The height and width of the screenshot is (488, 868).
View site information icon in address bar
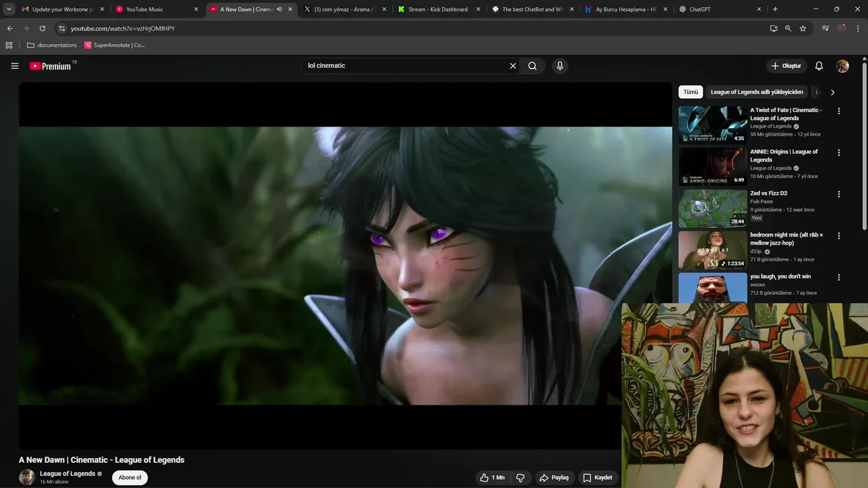pyautogui.click(x=62, y=28)
